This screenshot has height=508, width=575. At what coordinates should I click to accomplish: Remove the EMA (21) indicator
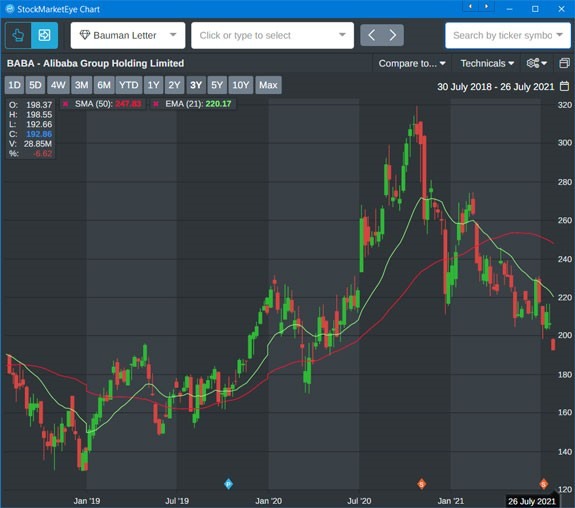tap(156, 104)
